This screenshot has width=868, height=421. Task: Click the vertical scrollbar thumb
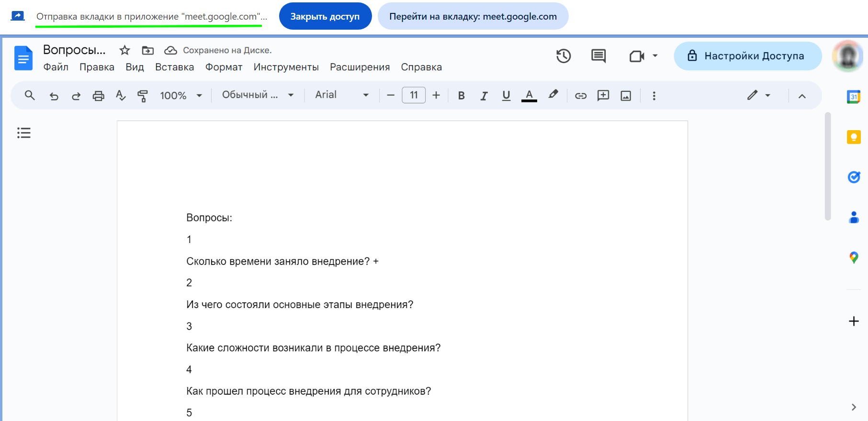point(828,166)
